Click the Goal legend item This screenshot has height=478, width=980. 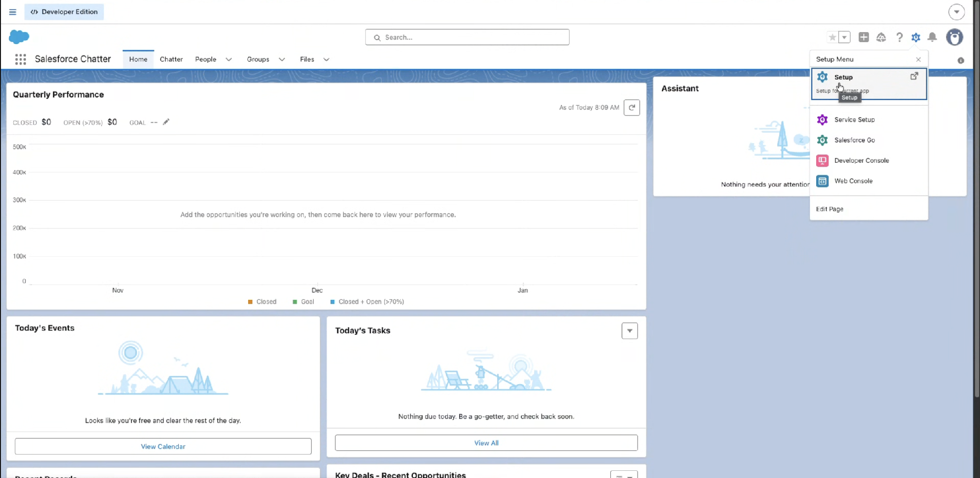click(x=303, y=302)
